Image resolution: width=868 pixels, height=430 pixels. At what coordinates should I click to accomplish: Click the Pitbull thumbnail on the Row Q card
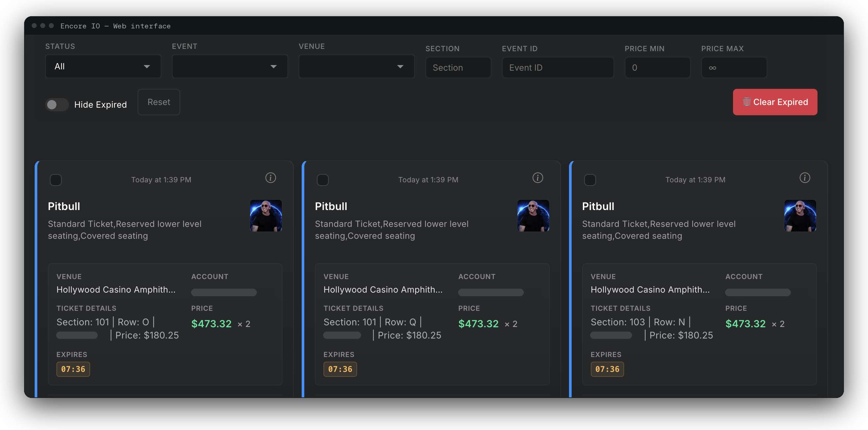click(533, 216)
